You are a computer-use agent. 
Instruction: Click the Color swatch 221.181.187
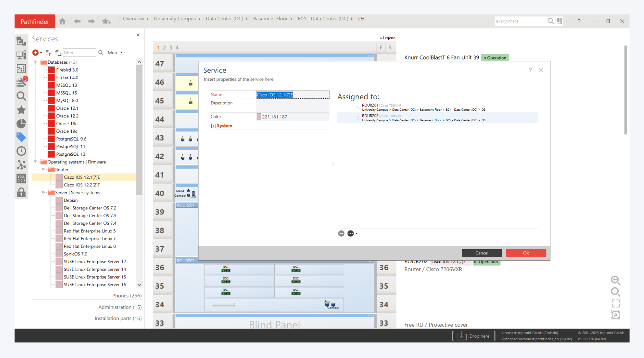click(x=259, y=117)
